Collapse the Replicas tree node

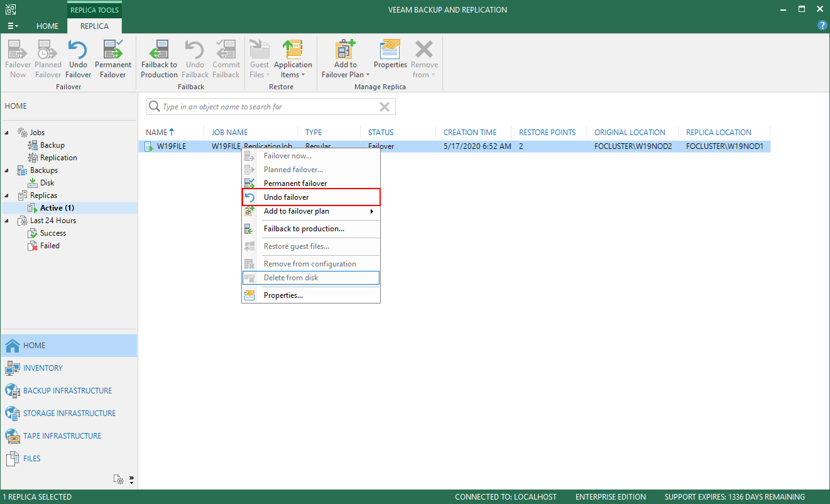(8, 195)
